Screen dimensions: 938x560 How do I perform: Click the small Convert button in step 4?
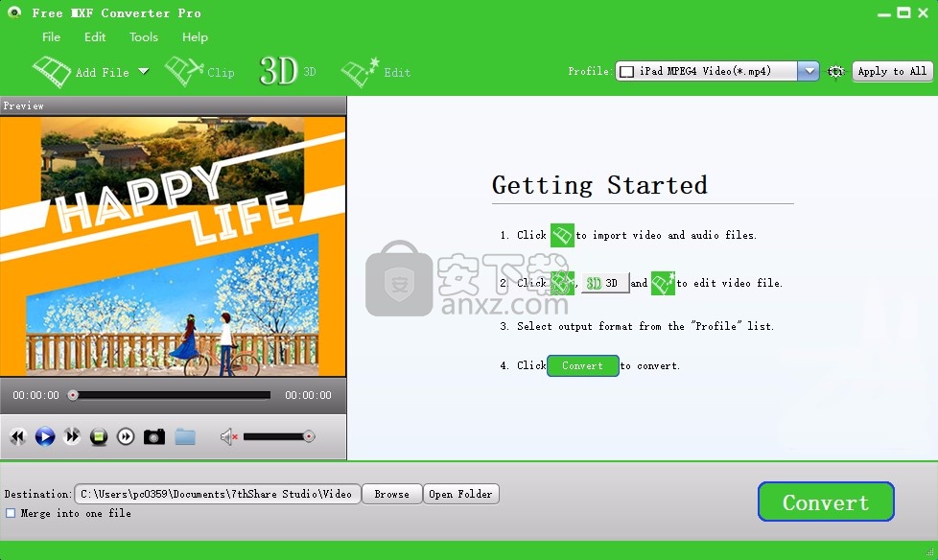tap(583, 365)
